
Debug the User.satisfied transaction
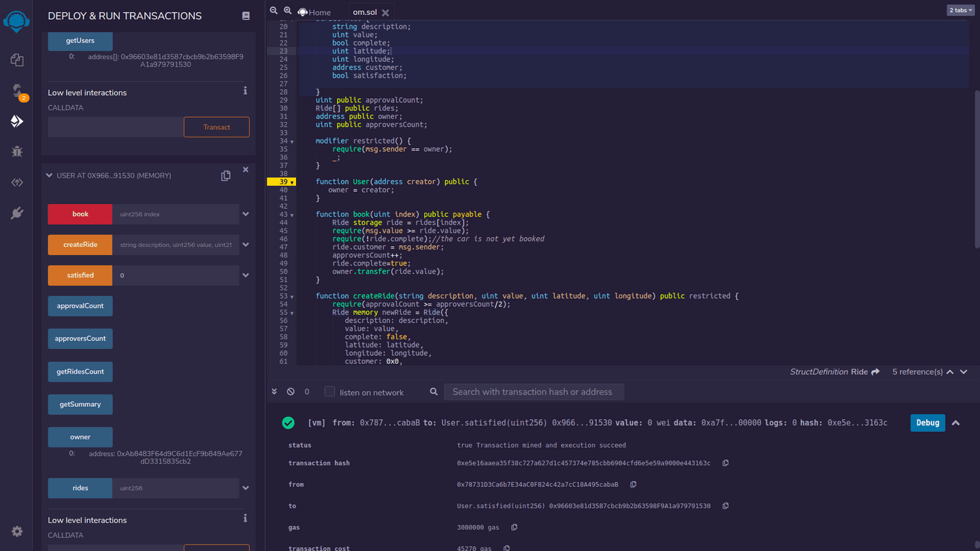(x=928, y=423)
